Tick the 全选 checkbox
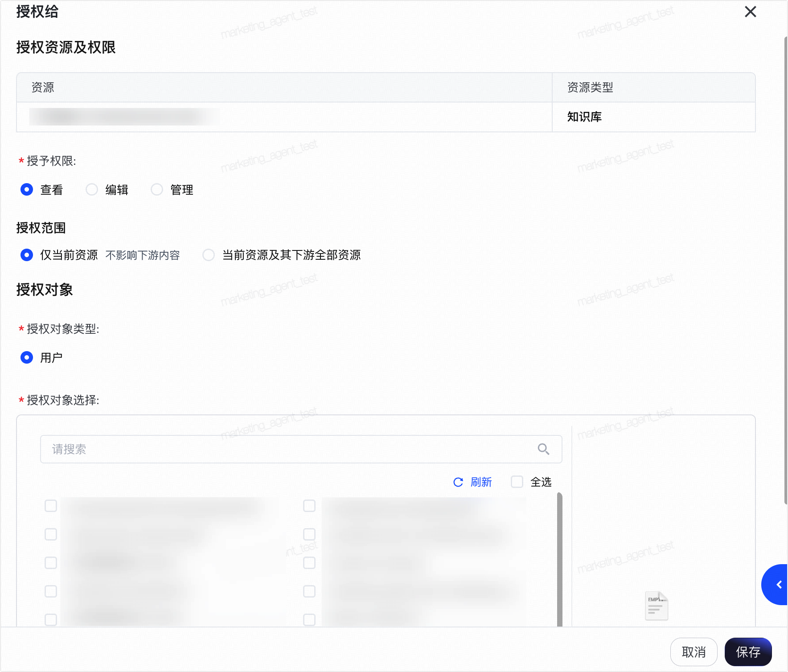The width and height of the screenshot is (788, 672). click(x=517, y=482)
